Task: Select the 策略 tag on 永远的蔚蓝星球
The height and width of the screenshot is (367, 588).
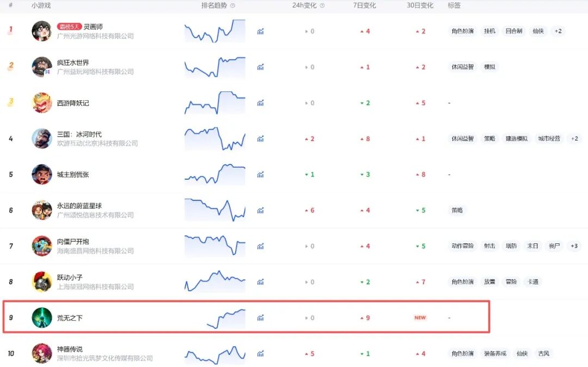Action: (457, 210)
